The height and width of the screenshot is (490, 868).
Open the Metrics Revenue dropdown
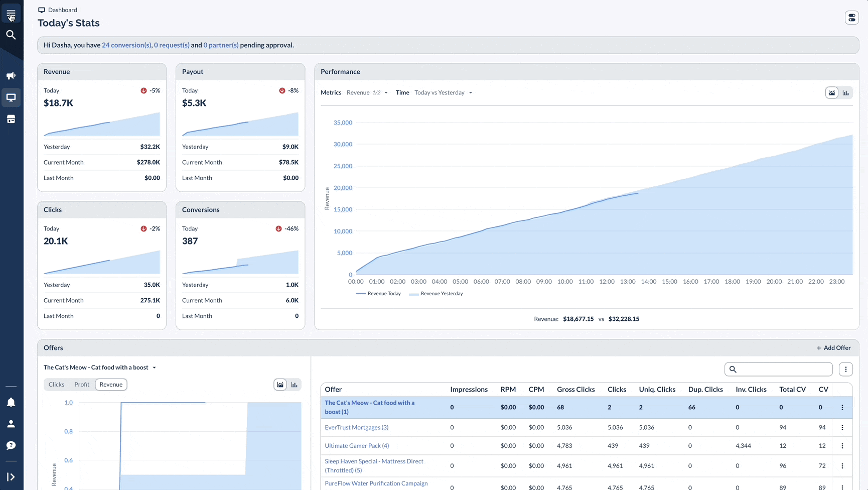click(x=367, y=93)
